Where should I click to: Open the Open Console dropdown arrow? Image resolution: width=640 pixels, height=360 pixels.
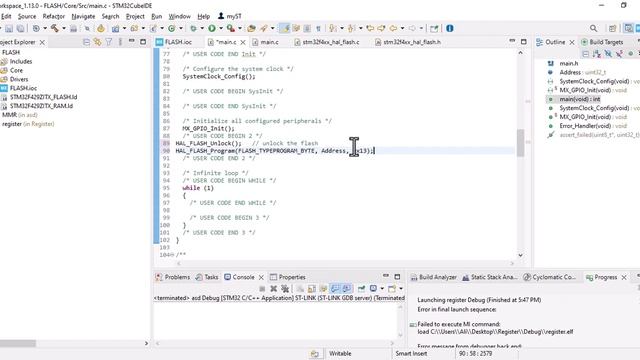click(401, 289)
